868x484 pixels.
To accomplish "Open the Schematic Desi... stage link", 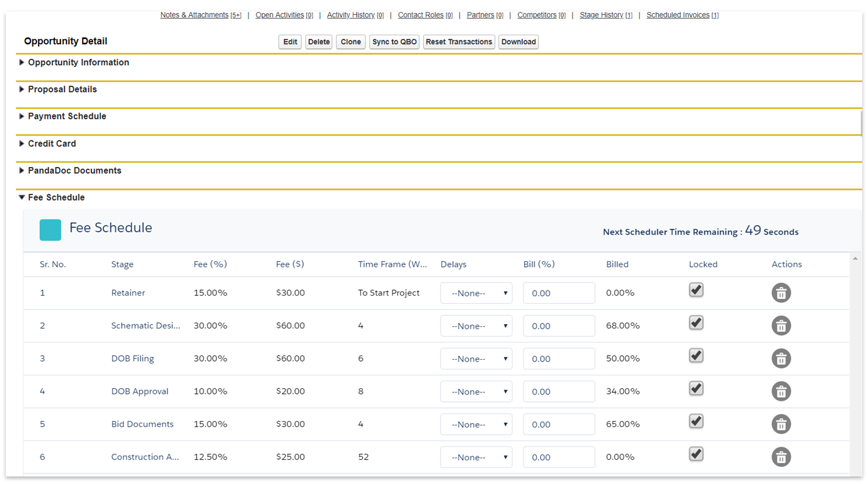I will coord(145,326).
